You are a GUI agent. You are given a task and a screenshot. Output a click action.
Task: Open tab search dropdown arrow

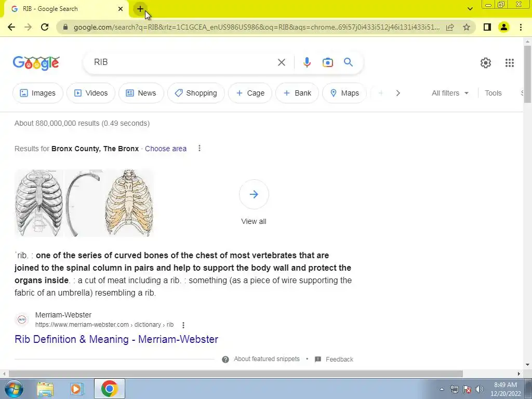(x=470, y=9)
